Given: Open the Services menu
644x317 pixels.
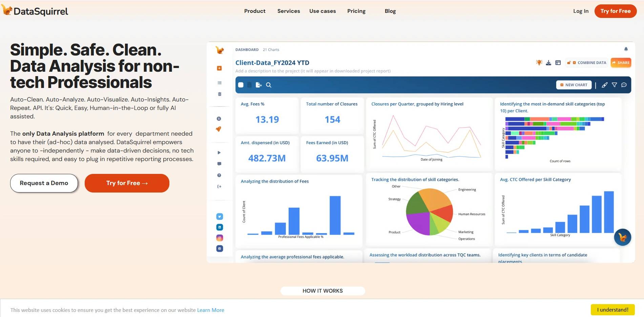Looking at the screenshot, I should tap(289, 11).
